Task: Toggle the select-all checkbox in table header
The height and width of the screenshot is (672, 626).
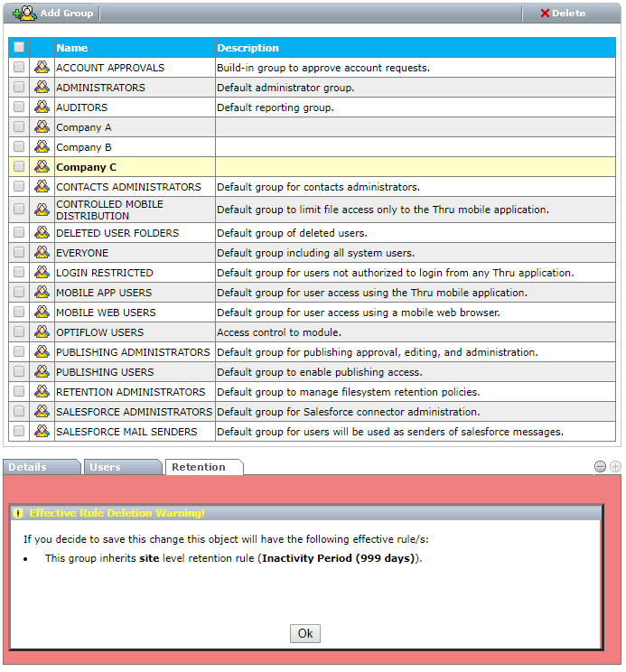Action: coord(19,48)
